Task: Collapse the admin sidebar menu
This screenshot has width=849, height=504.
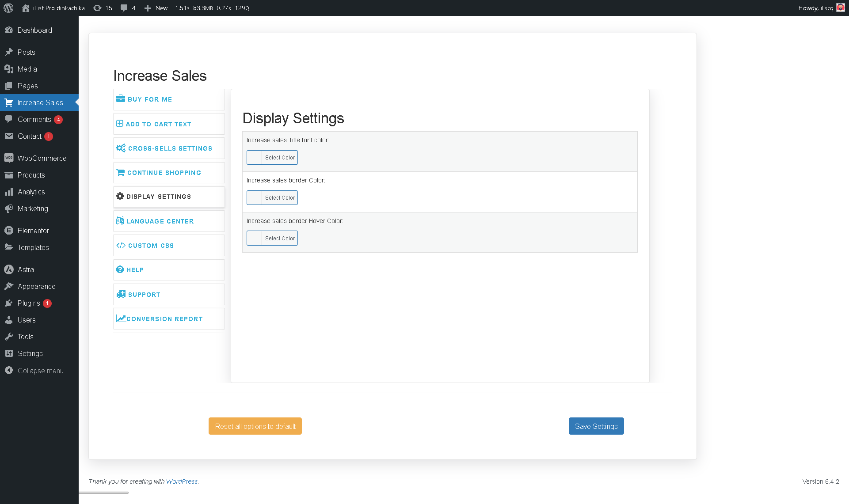Action: click(40, 371)
